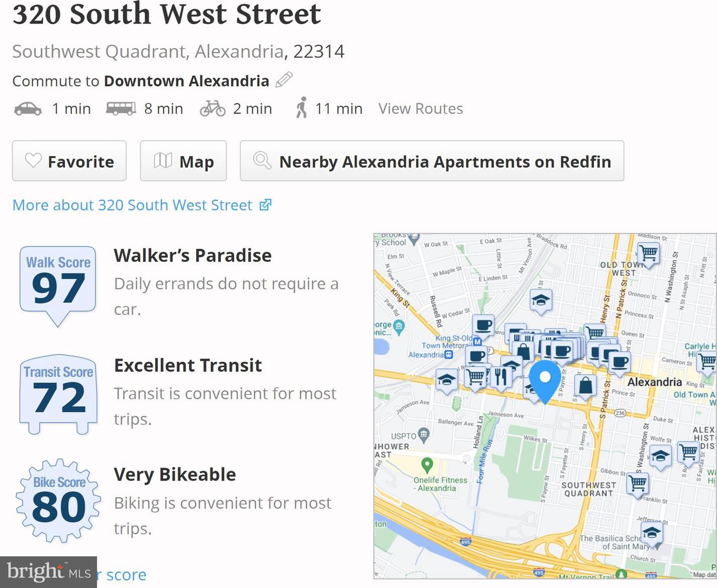Click the grocery cart marker near Franklin St
The width and height of the screenshot is (717, 588).
638,484
